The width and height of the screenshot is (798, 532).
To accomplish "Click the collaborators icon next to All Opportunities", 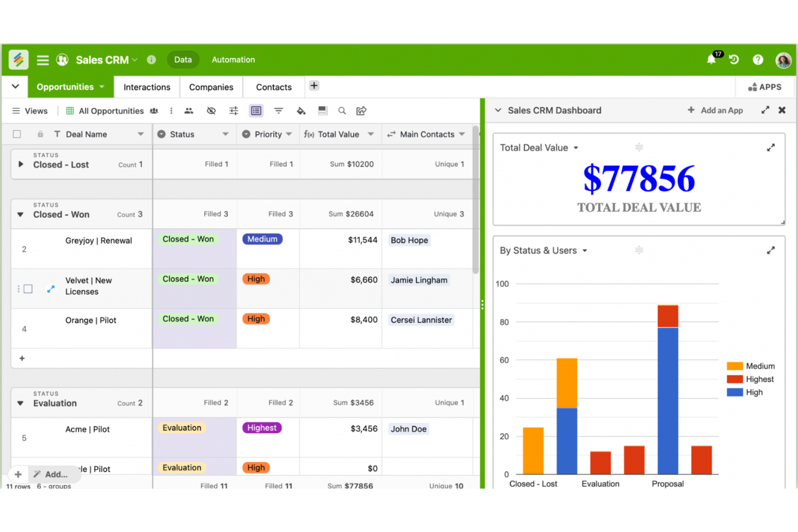I will 154,110.
